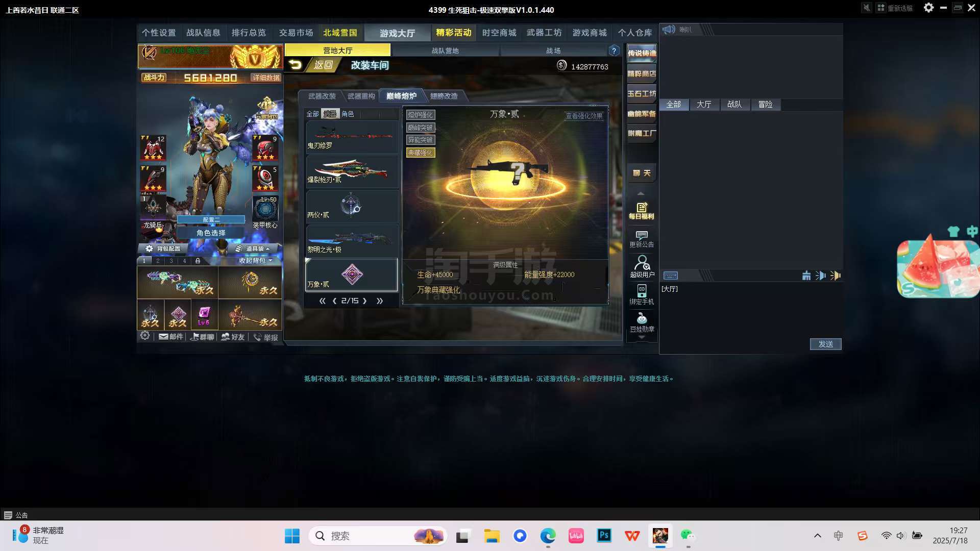Click the chat keyboard icon
This screenshot has height=551, width=980.
670,275
